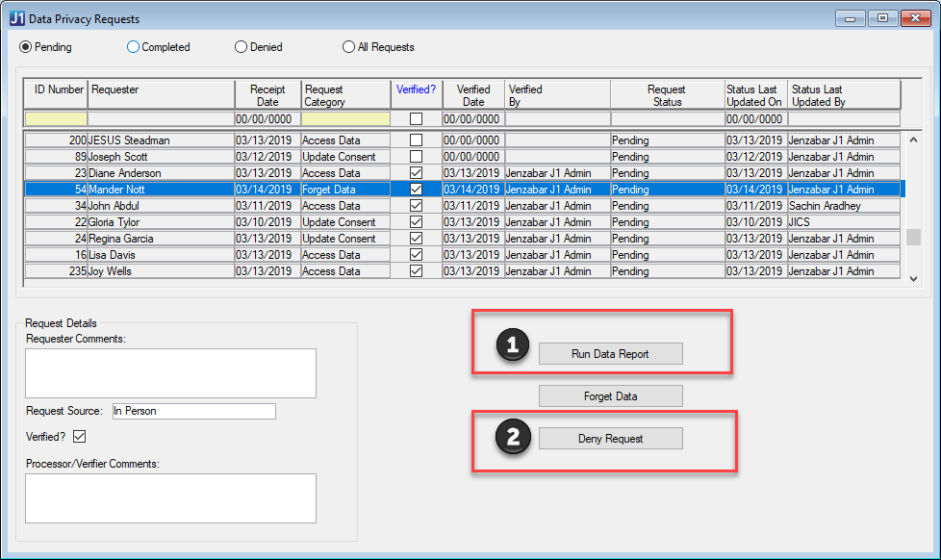
Task: Toggle Verified checkbox in Request Details
Action: click(x=80, y=437)
